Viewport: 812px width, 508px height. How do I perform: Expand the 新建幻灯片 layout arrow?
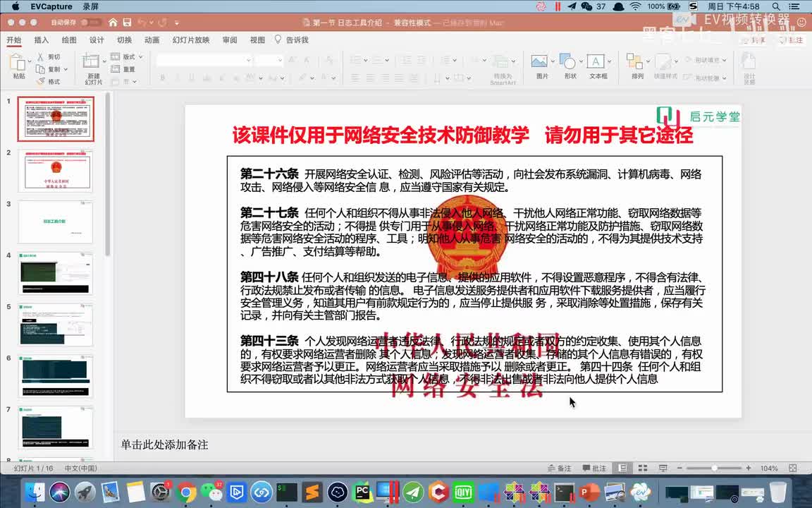coord(104,61)
